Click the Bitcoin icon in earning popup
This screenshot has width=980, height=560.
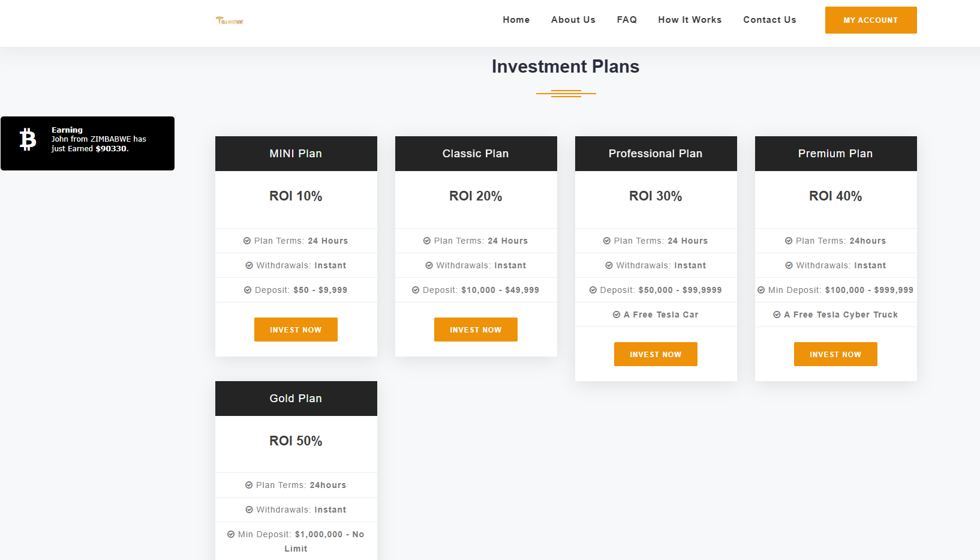click(28, 139)
